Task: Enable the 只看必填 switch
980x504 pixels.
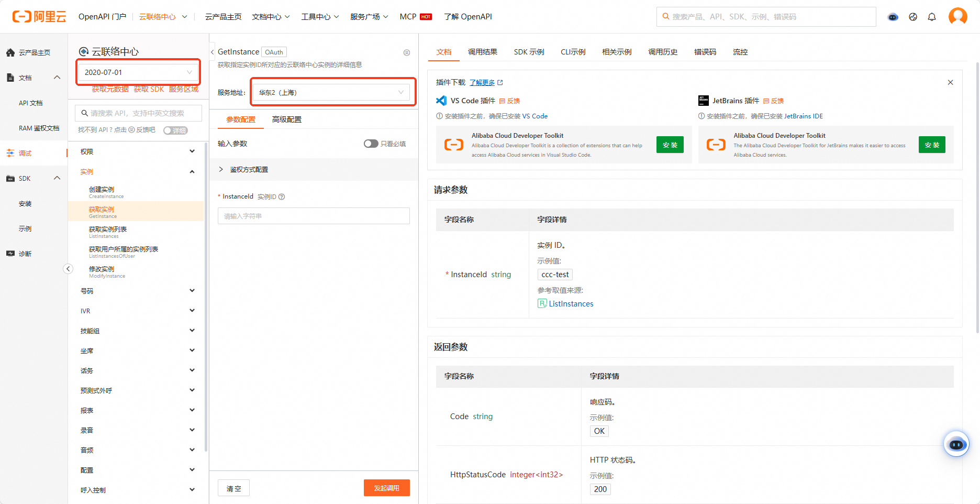Action: (x=371, y=144)
